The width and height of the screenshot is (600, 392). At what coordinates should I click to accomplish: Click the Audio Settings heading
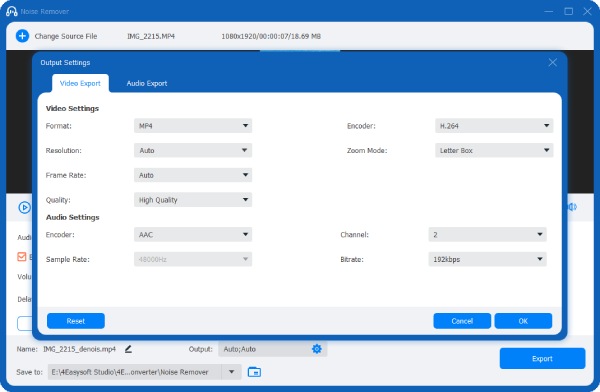[72, 217]
